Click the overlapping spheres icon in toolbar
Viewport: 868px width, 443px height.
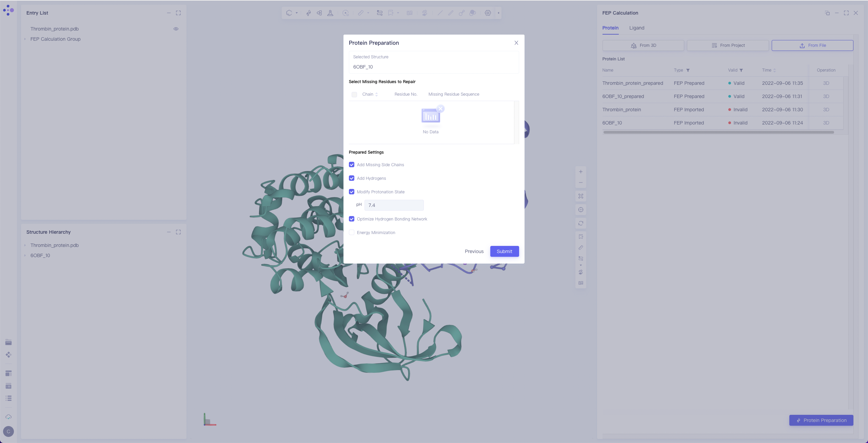(x=473, y=13)
